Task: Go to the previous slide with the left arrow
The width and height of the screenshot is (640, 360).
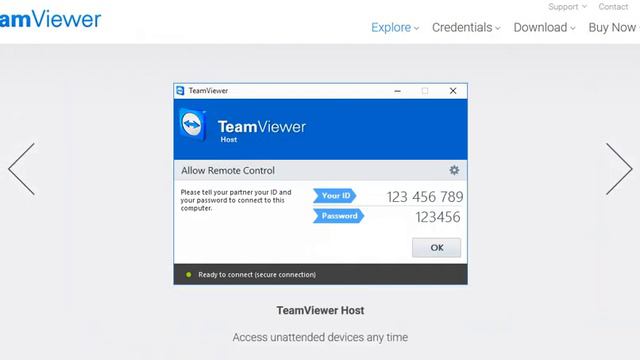Action: [22, 169]
